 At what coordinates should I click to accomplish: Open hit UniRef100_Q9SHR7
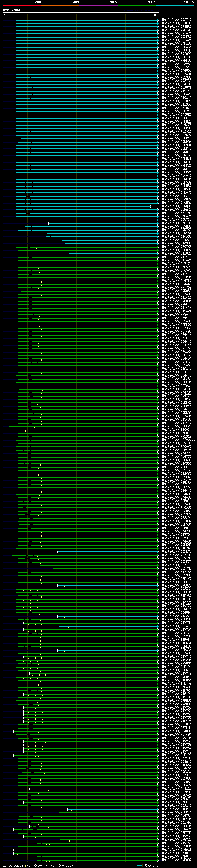coord(177,26)
